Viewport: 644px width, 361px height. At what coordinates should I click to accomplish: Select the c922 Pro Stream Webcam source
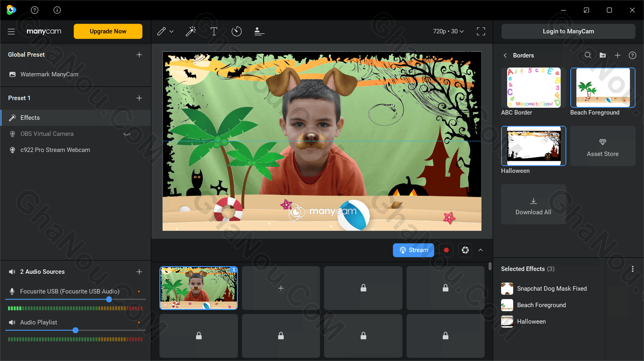pyautogui.click(x=76, y=150)
